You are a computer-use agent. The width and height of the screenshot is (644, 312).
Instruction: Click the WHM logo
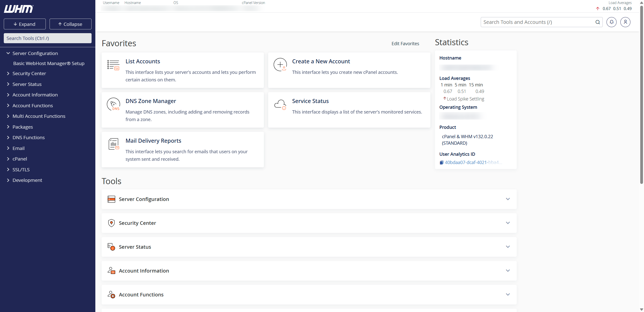[19, 9]
